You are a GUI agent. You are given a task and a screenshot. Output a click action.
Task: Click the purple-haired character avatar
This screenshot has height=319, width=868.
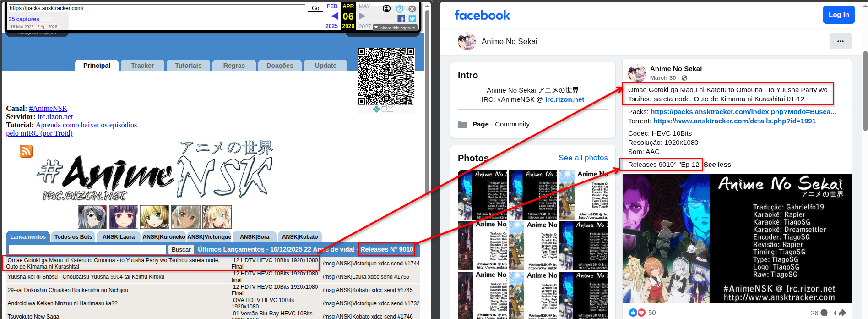coord(124,217)
